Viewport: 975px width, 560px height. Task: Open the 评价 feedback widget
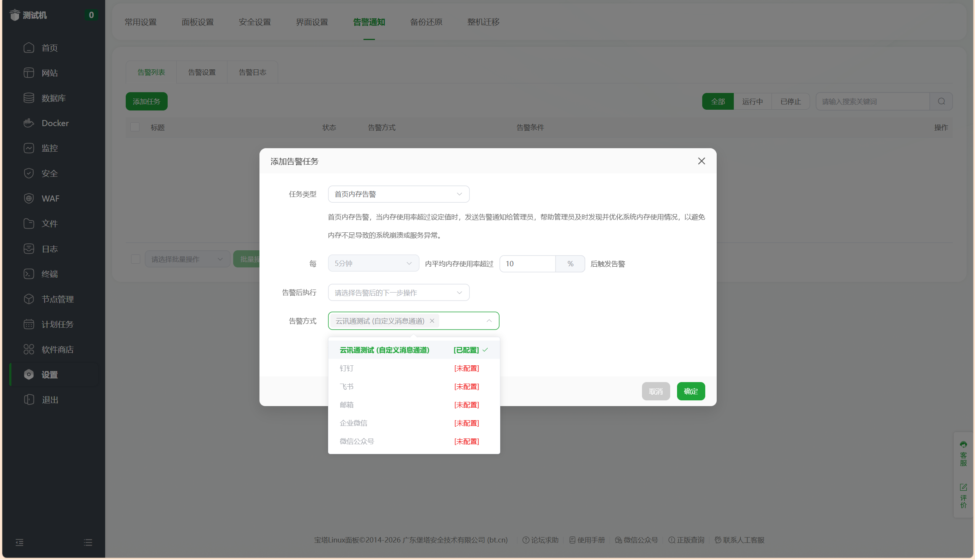[964, 496]
